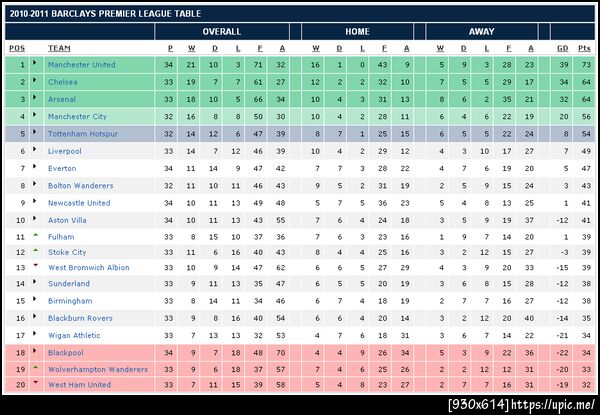Click the up arrow beside Fulham

36,234
